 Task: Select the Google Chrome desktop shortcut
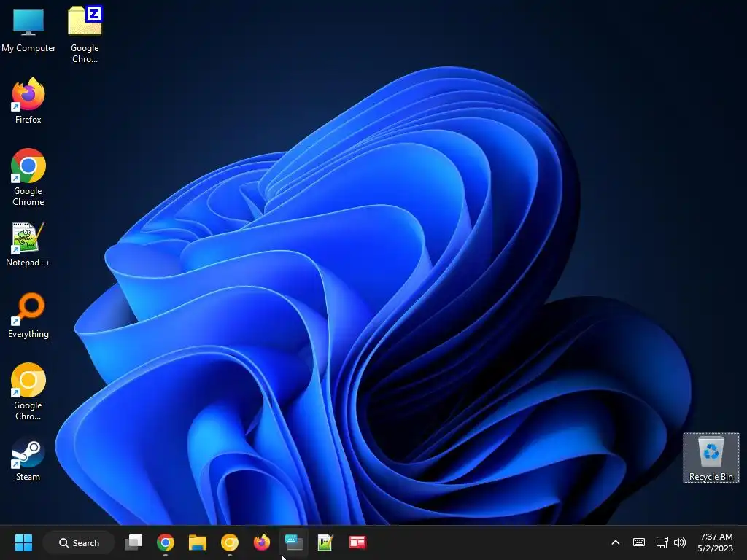28,177
